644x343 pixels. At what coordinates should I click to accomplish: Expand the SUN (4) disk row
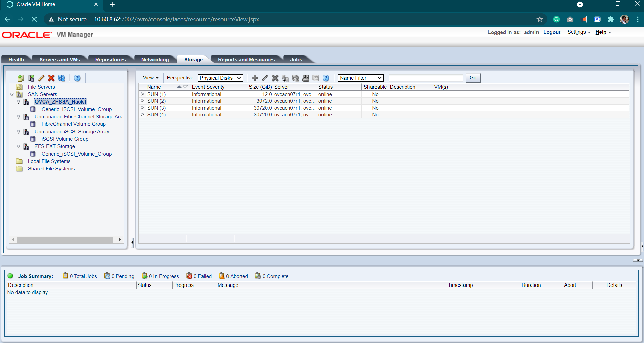142,114
